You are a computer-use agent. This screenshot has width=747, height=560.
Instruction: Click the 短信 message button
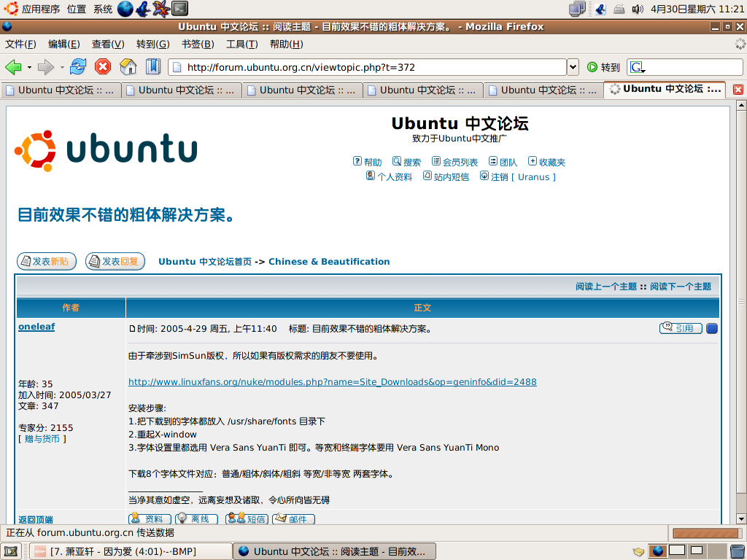(x=247, y=518)
